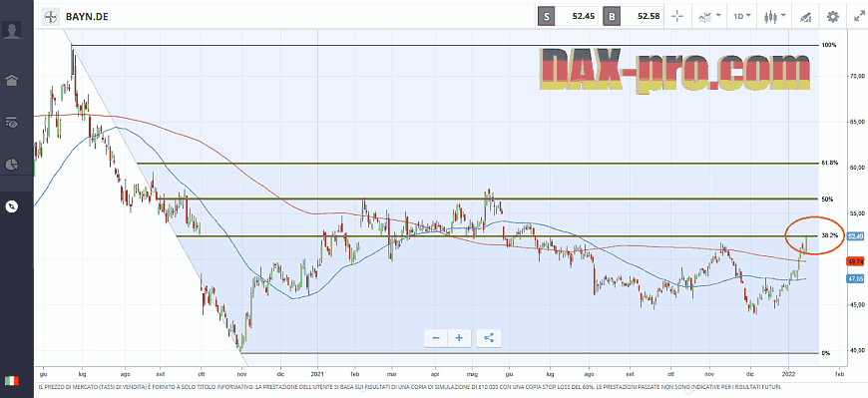Share the chart via share icon
This screenshot has height=398, width=868.
pyautogui.click(x=489, y=338)
